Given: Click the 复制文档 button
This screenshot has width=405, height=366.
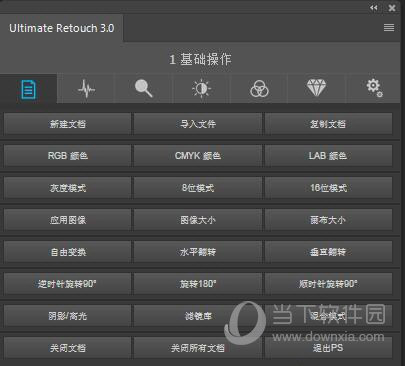Looking at the screenshot, I should click(x=328, y=124).
